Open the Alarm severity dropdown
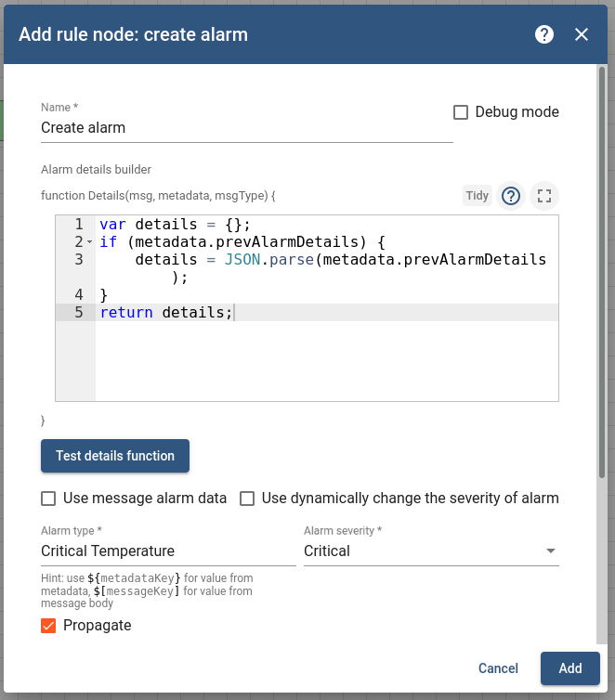 point(431,551)
